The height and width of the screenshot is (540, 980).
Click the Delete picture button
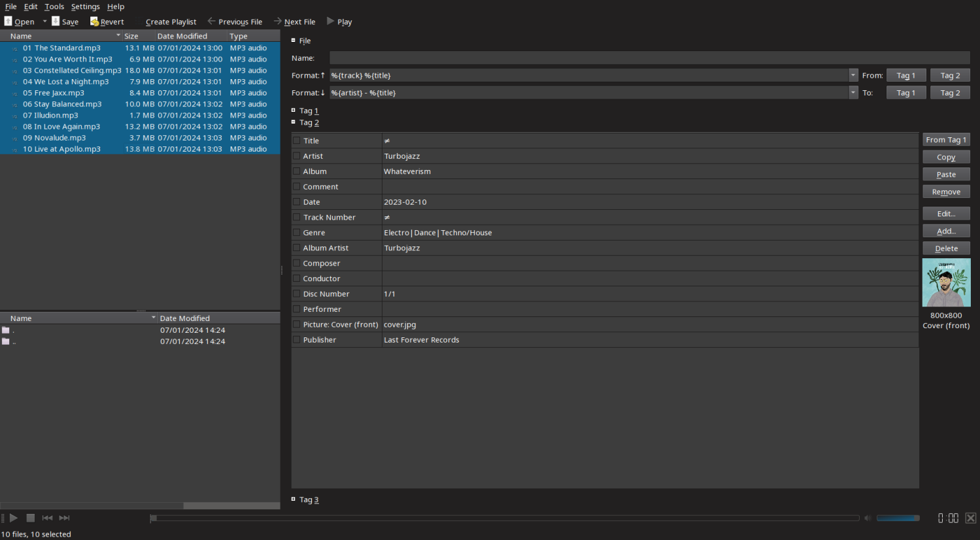point(945,248)
